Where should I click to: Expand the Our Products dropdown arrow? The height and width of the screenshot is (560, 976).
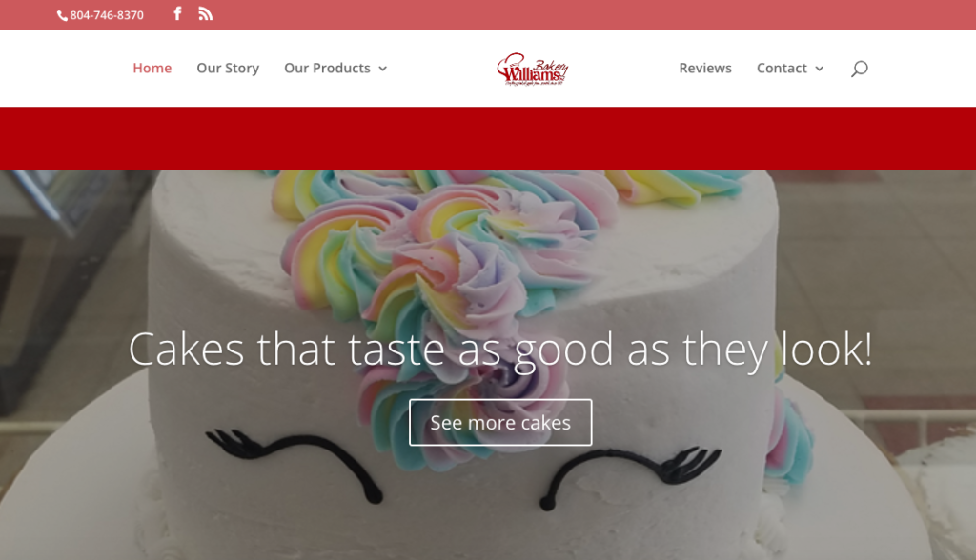point(383,69)
